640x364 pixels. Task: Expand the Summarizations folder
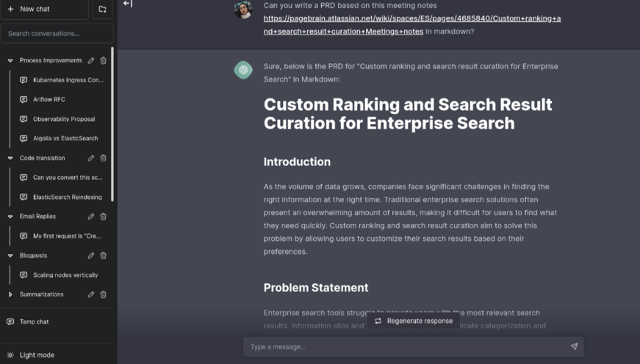(10, 294)
